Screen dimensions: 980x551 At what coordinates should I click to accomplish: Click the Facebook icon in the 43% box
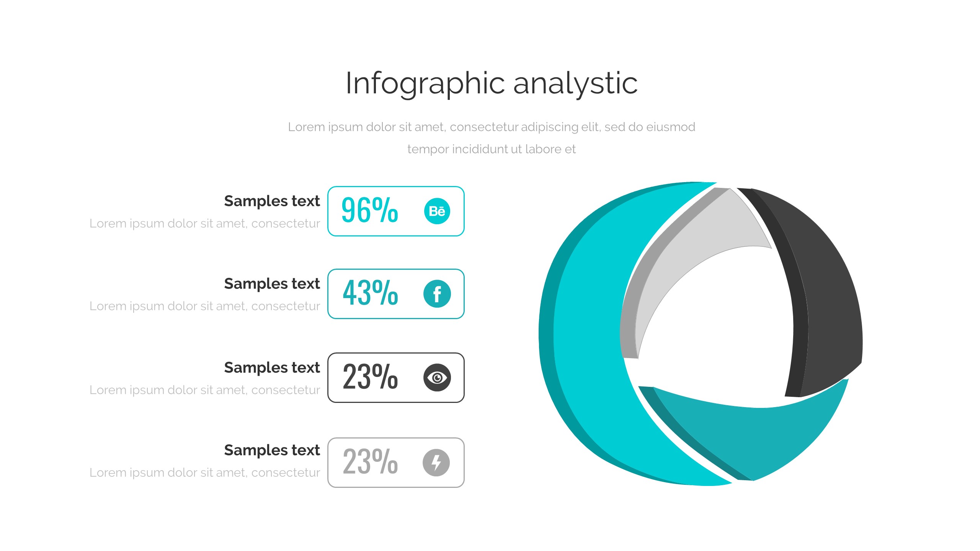437,294
